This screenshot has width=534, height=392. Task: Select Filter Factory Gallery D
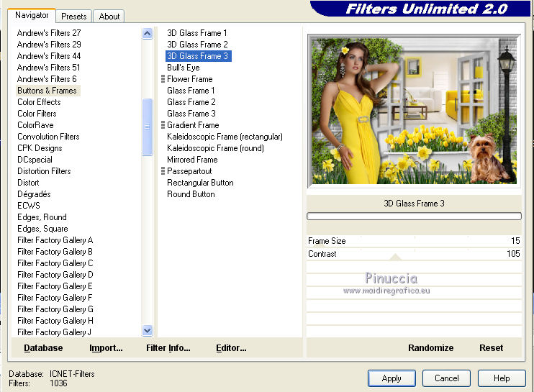coord(55,275)
